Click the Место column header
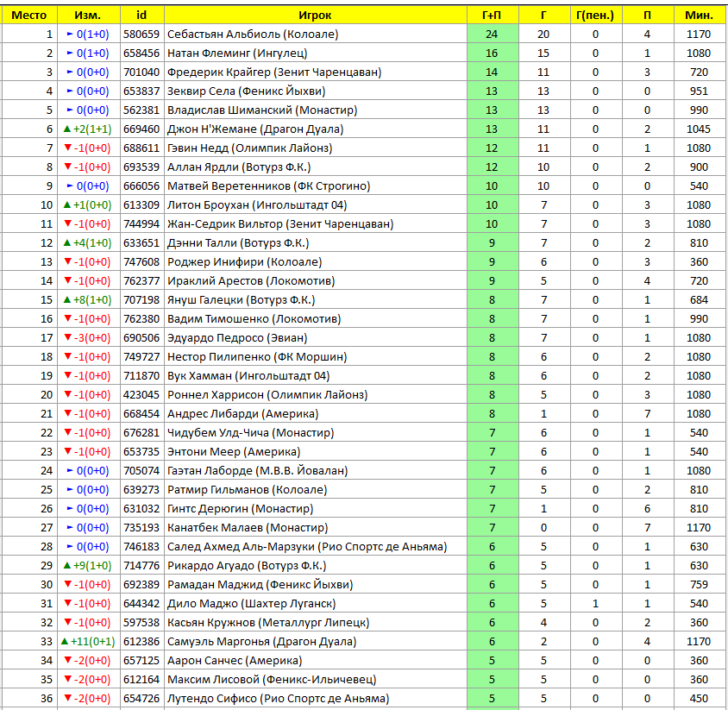 tap(29, 16)
